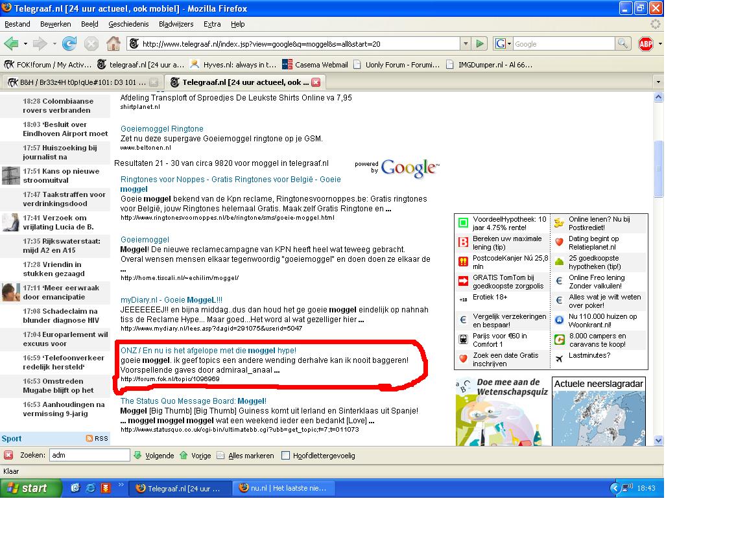Click the red arrow GRATIS TomTom icon
The width and height of the screenshot is (747, 560).
(x=463, y=281)
